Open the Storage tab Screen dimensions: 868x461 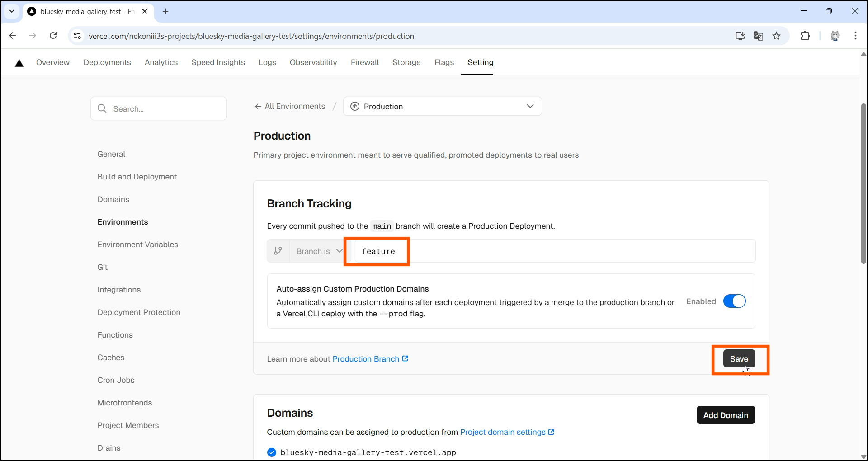pyautogui.click(x=406, y=62)
